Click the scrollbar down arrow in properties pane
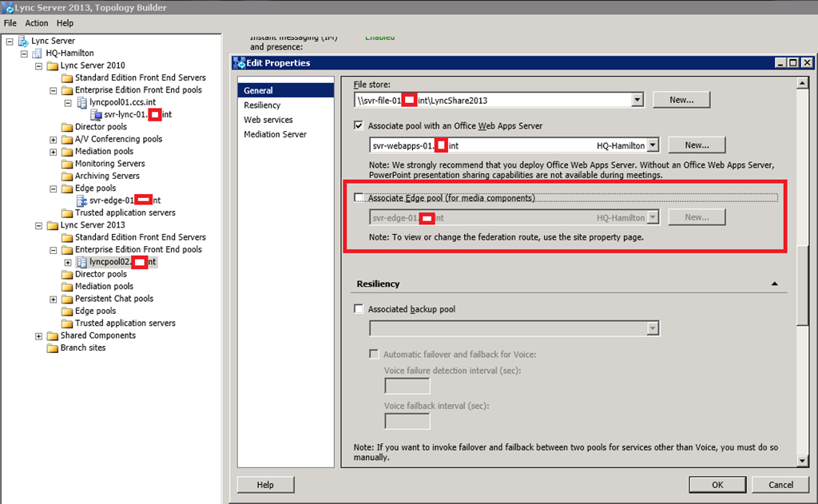Image resolution: width=818 pixels, height=504 pixels. click(x=802, y=460)
